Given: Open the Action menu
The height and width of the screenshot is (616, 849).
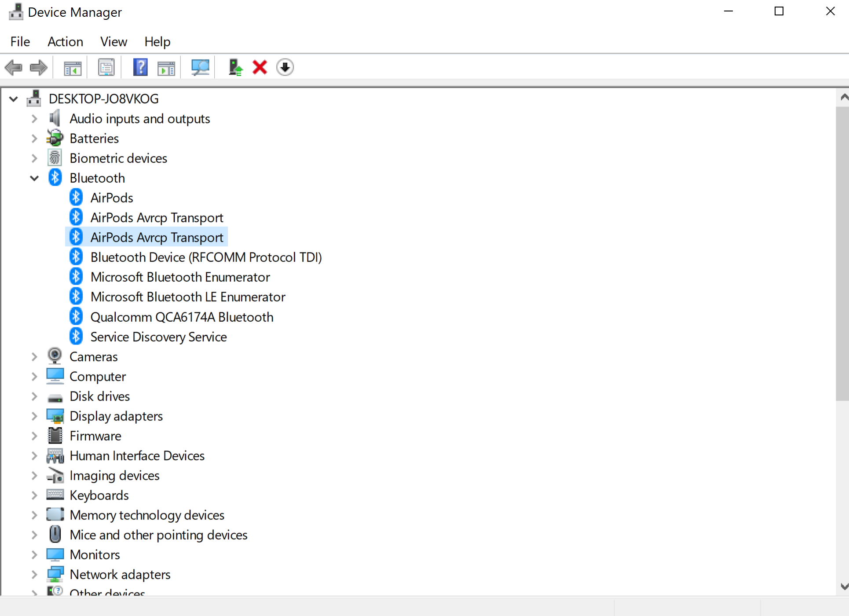Looking at the screenshot, I should [65, 42].
